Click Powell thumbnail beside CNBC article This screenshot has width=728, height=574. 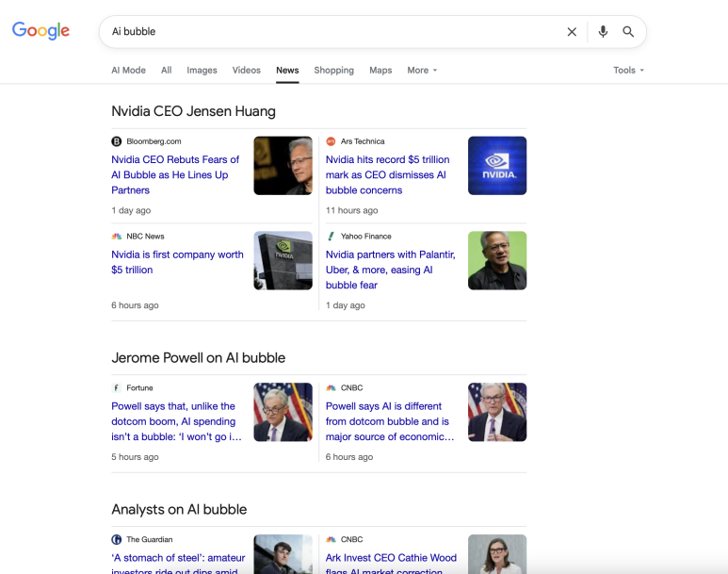point(497,412)
